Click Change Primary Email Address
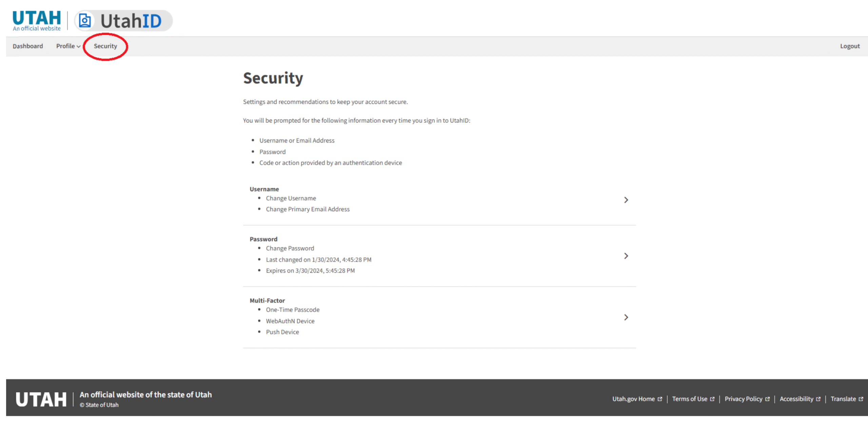The image size is (868, 423). [308, 209]
